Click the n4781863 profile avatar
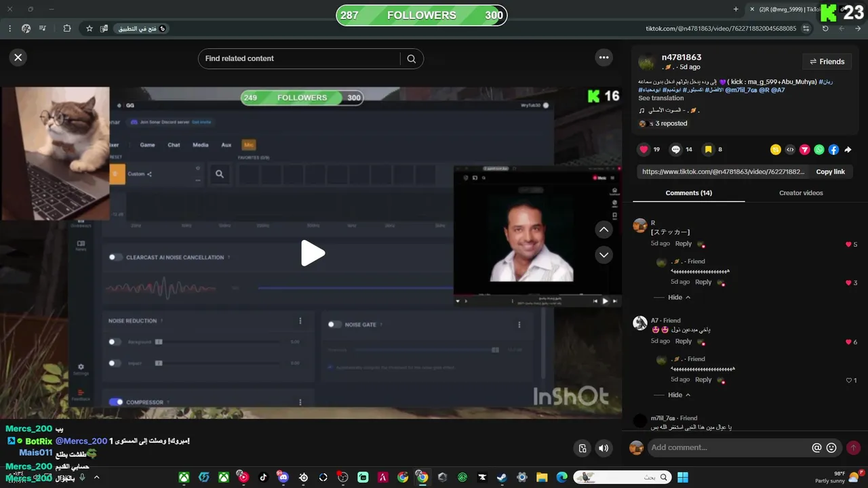868x488 pixels. 647,62
